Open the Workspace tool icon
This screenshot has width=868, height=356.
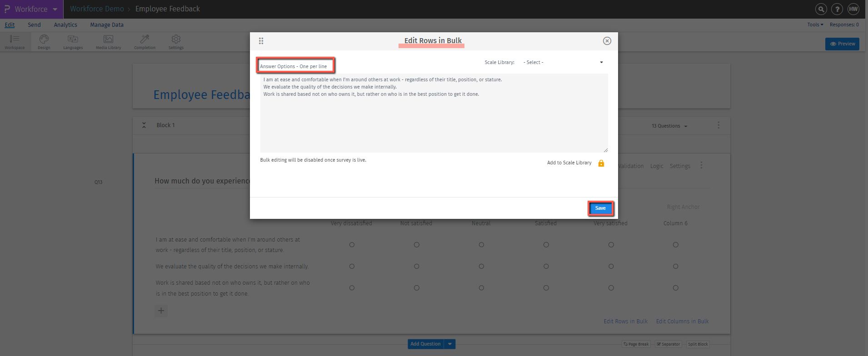[x=15, y=42]
